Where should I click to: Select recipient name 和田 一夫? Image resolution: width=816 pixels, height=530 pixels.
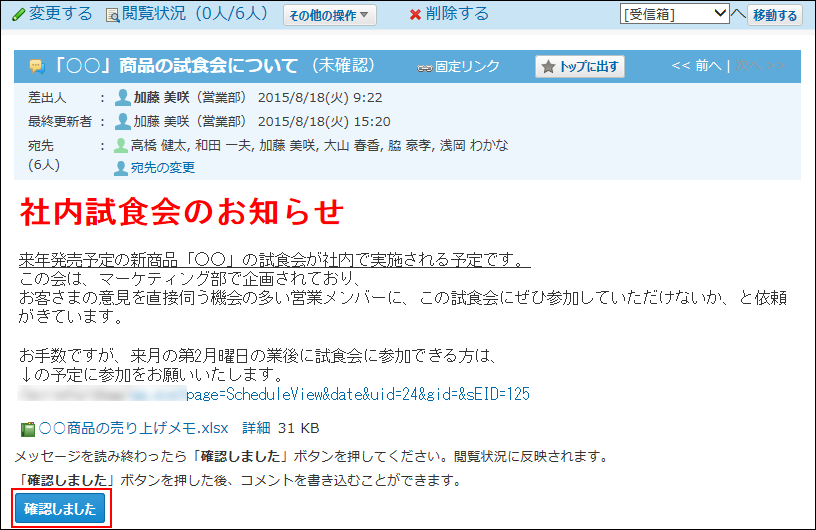pos(223,145)
